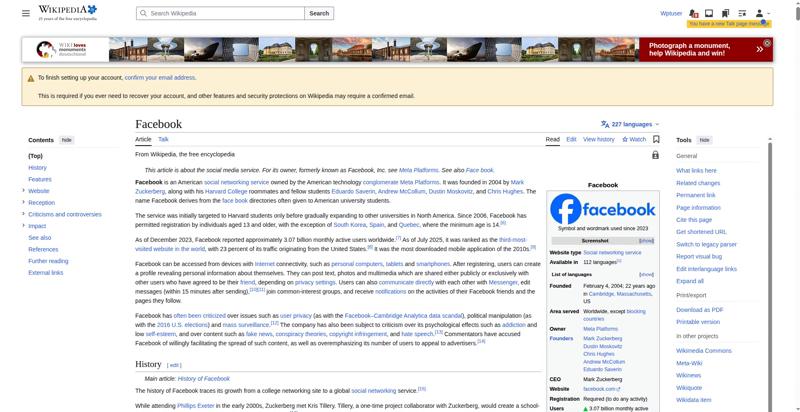Go to History in contents
The width and height of the screenshot is (800, 412).
(x=37, y=168)
